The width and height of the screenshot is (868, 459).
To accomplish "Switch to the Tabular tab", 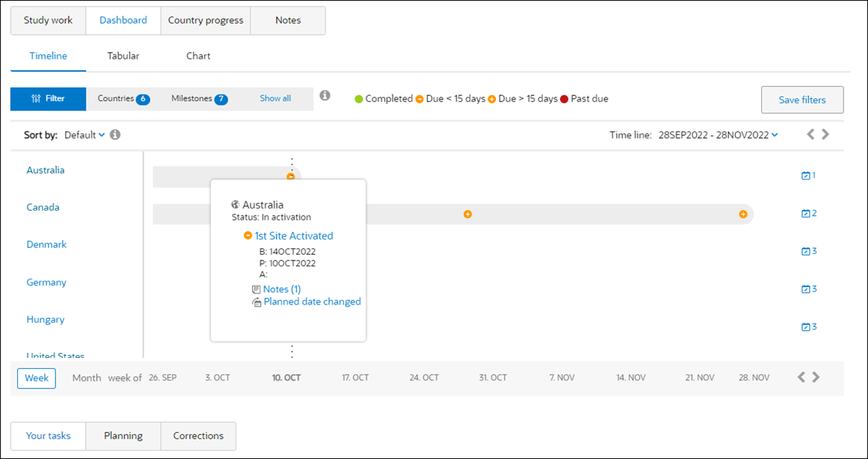I will click(x=123, y=56).
